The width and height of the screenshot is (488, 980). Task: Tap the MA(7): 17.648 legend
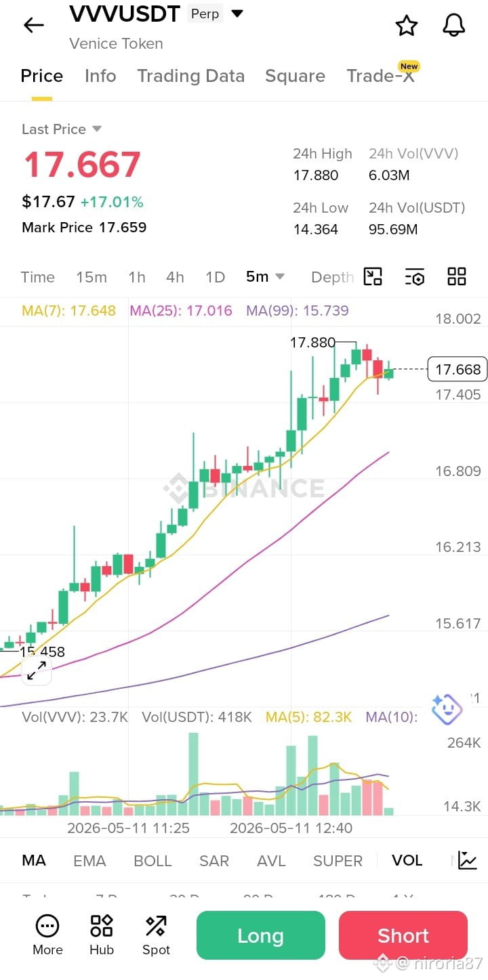pyautogui.click(x=69, y=311)
